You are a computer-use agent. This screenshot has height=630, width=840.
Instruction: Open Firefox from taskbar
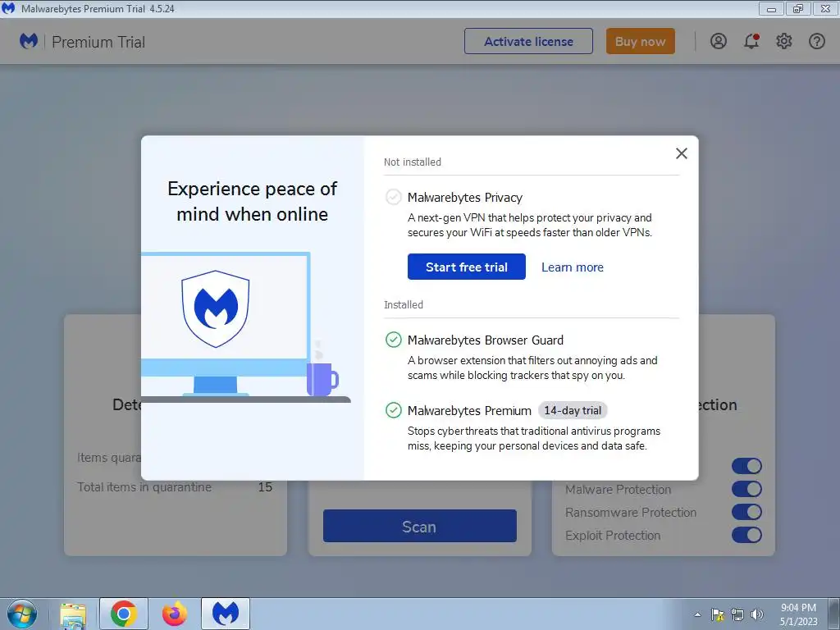175,614
